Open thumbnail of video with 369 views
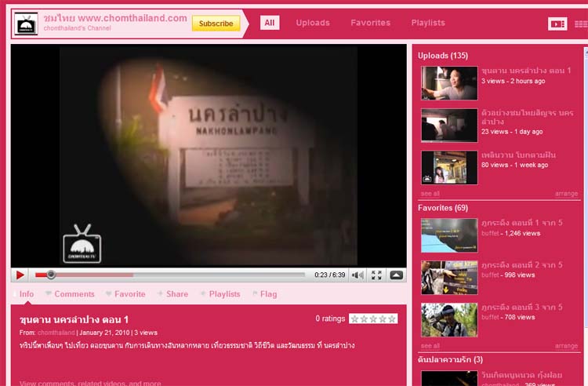This screenshot has width=588, height=386. (449, 378)
